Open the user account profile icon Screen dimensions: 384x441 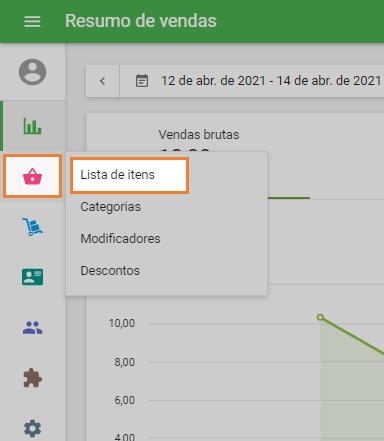32,72
